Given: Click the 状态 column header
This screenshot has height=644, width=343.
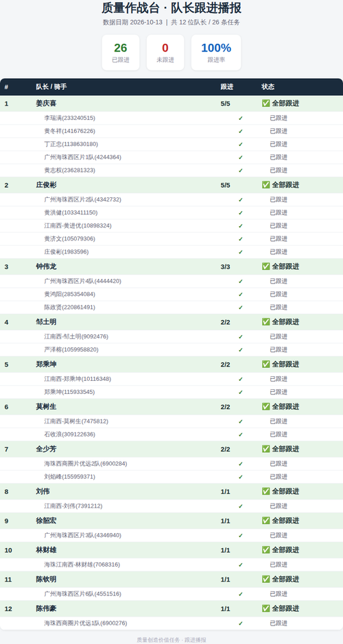Looking at the screenshot, I should (x=268, y=86).
